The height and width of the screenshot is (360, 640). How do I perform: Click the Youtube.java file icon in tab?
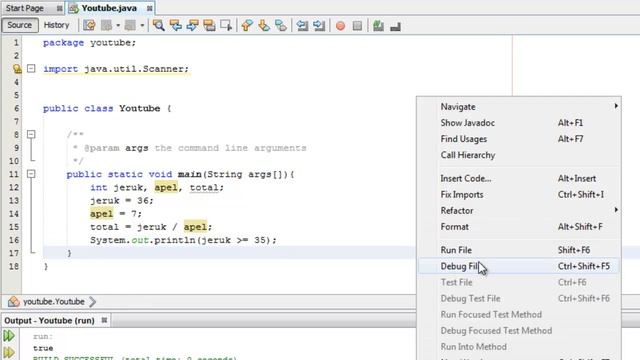(x=74, y=8)
